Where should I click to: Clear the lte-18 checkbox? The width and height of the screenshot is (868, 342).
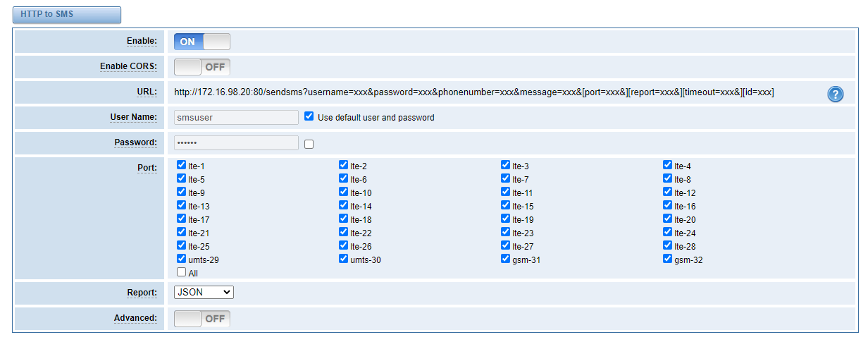(x=344, y=219)
